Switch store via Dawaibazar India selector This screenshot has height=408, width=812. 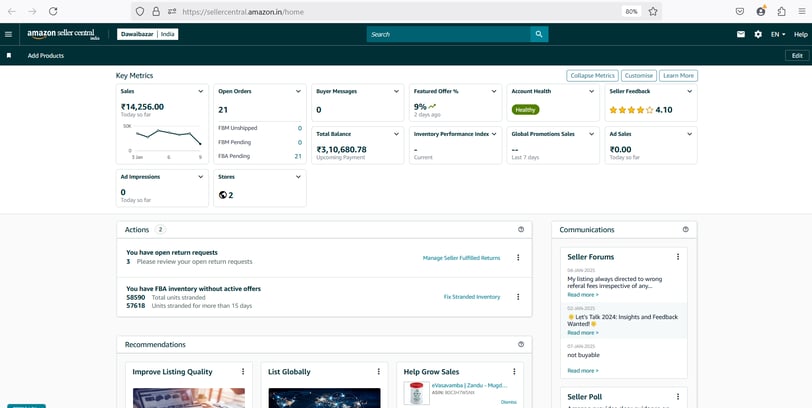tap(148, 34)
